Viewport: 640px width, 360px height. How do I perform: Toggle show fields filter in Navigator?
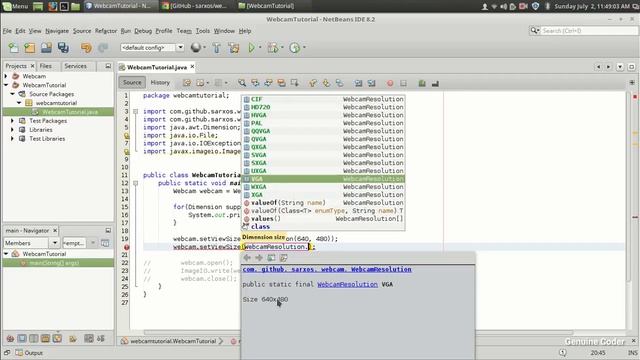pos(22,338)
